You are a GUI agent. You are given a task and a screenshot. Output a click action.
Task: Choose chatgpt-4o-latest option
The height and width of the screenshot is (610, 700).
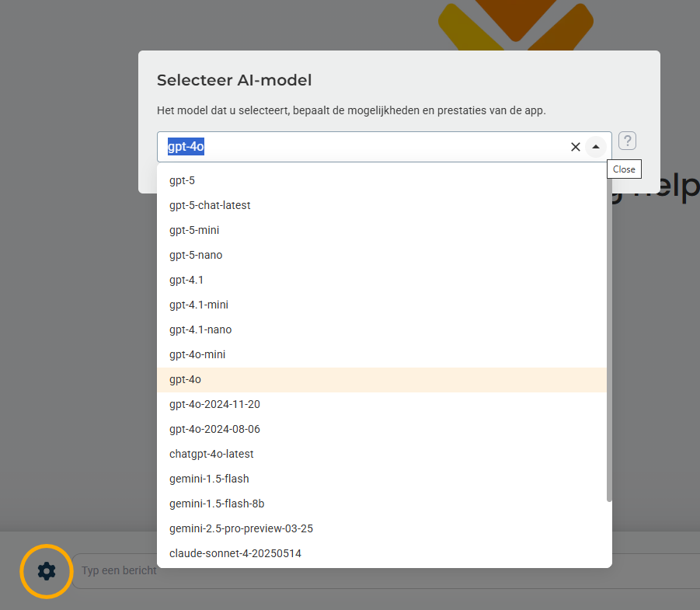coord(381,454)
